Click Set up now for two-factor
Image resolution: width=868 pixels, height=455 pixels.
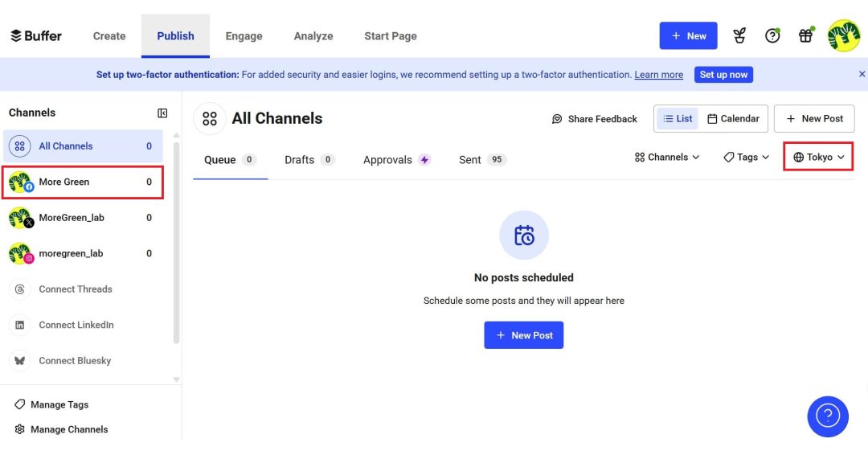[723, 75]
